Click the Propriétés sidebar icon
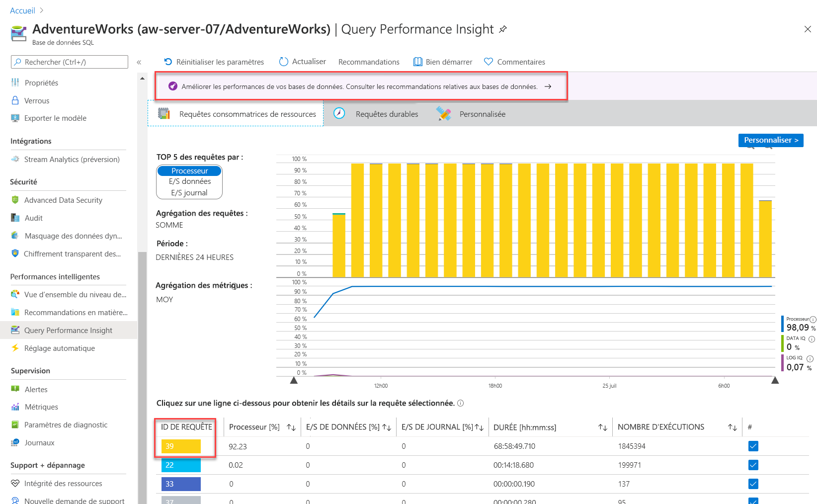The image size is (817, 504). [x=15, y=83]
